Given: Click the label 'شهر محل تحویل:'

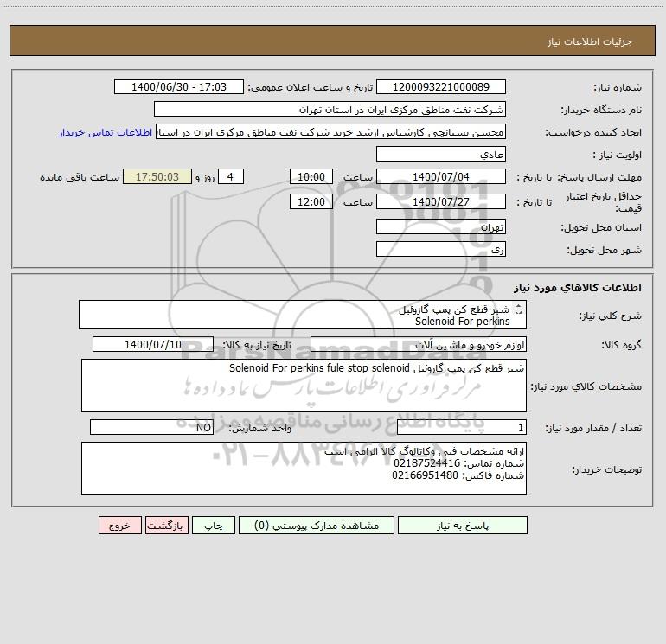Looking at the screenshot, I should [604, 250].
